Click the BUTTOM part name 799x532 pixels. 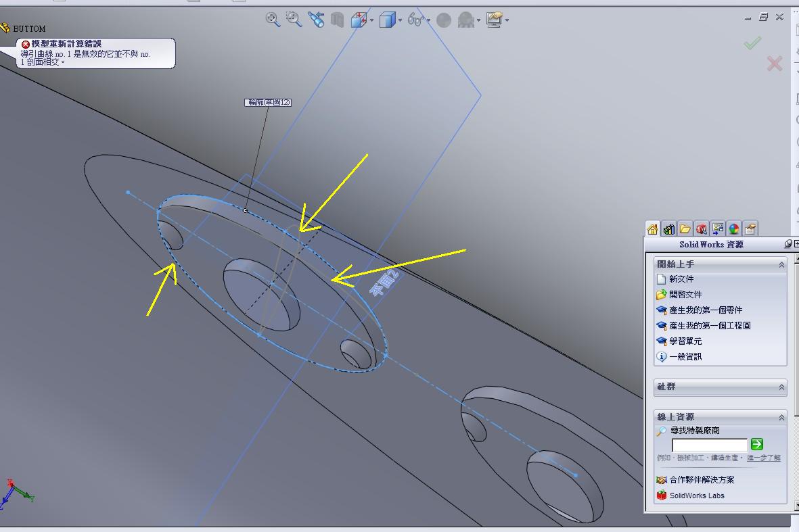[x=29, y=28]
